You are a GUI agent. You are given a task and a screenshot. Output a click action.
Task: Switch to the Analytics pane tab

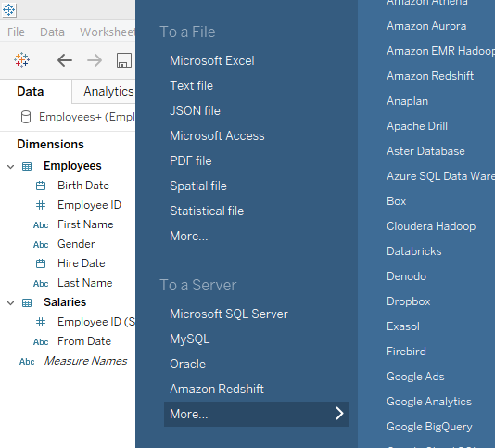108,91
